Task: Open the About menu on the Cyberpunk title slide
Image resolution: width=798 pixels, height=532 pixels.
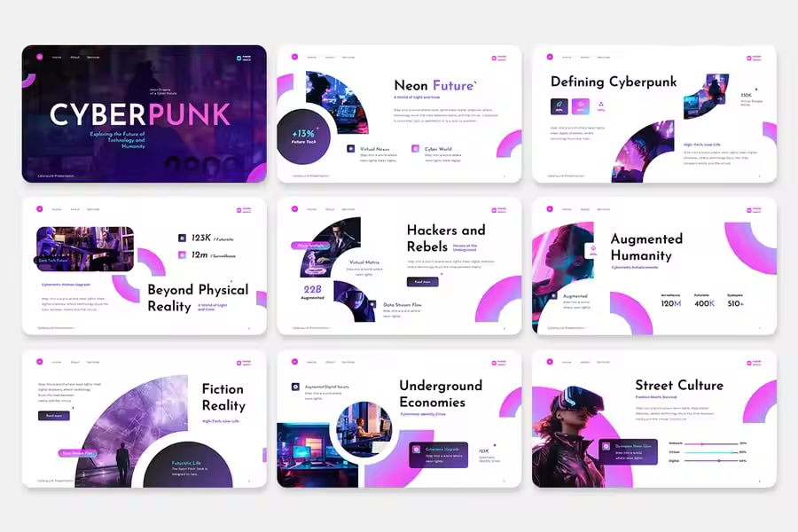Action: 74,58
